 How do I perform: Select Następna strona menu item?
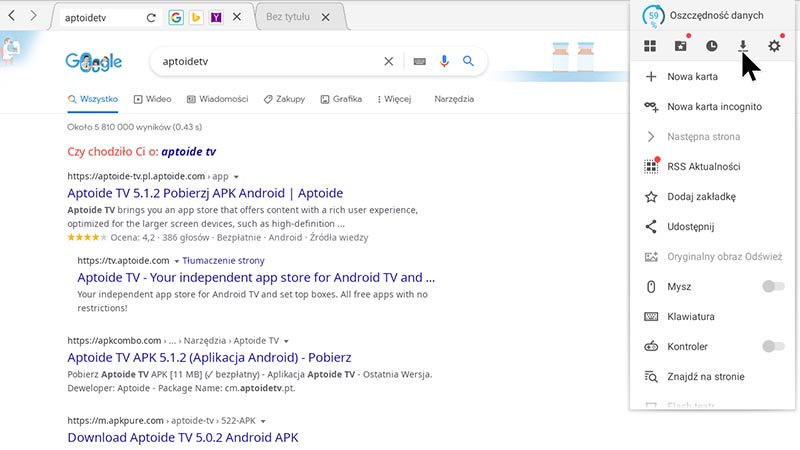click(x=713, y=137)
